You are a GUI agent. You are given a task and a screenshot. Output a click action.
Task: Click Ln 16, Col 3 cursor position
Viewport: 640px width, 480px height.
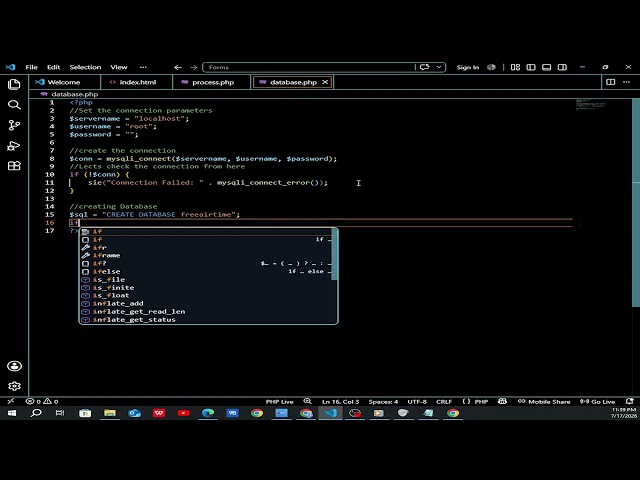click(x=340, y=402)
